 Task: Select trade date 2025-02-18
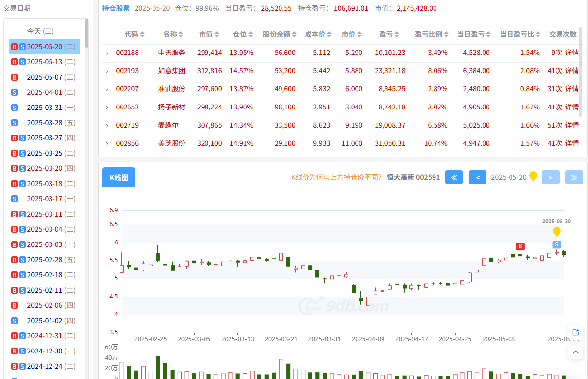tap(45, 275)
